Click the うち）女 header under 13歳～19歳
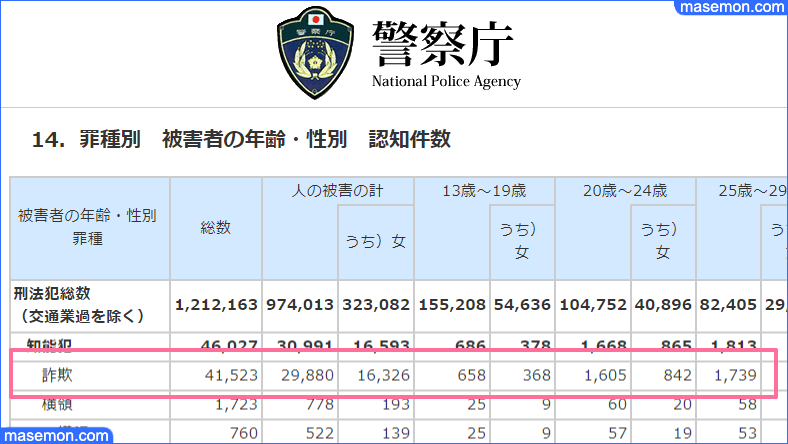 click(x=522, y=241)
